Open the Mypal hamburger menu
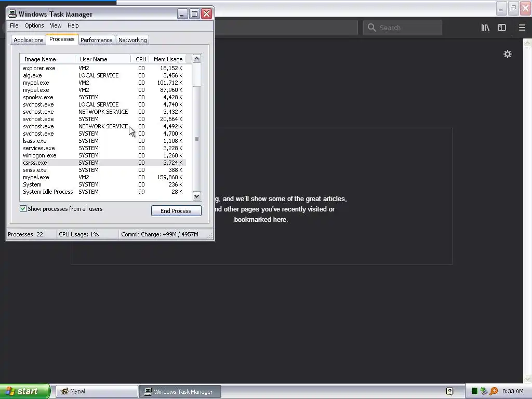Image resolution: width=532 pixels, height=399 pixels. (522, 28)
